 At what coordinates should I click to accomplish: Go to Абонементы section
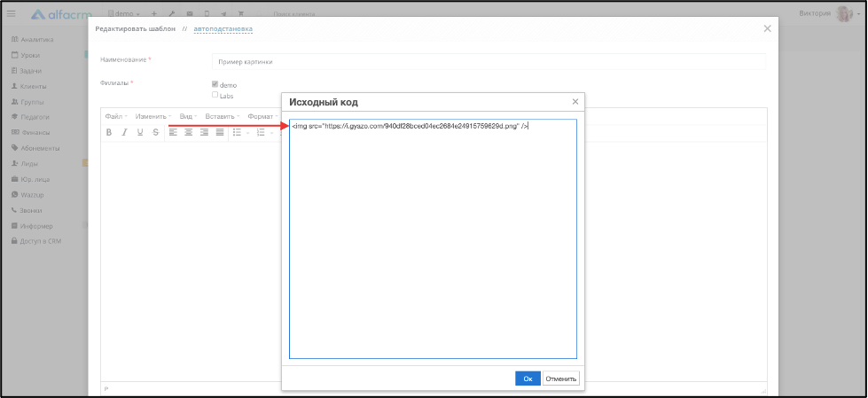coord(35,148)
